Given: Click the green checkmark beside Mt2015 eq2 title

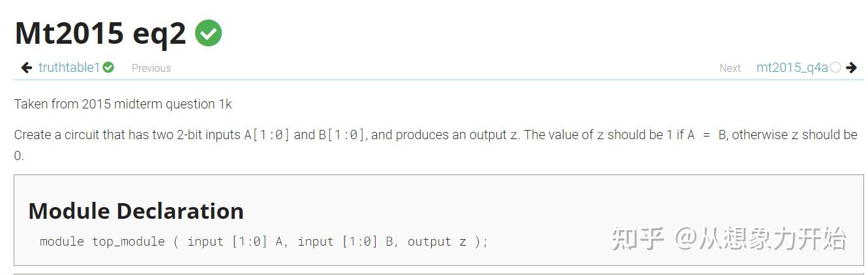Looking at the screenshot, I should [208, 33].
